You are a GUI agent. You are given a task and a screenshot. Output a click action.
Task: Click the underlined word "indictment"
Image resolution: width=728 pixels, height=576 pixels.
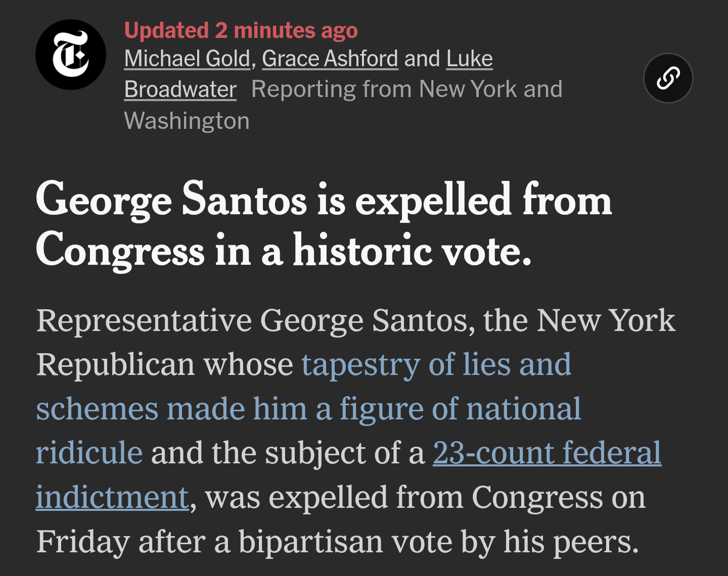[112, 497]
